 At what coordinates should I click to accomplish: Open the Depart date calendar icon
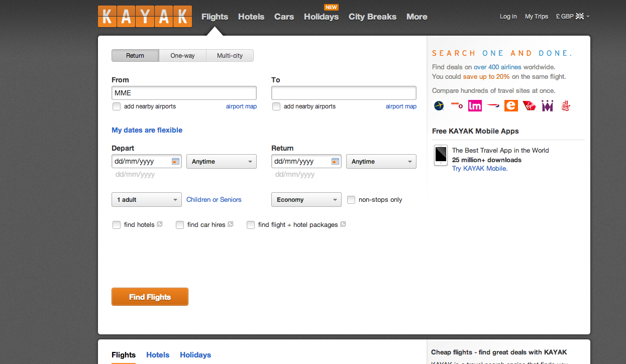[x=175, y=161]
